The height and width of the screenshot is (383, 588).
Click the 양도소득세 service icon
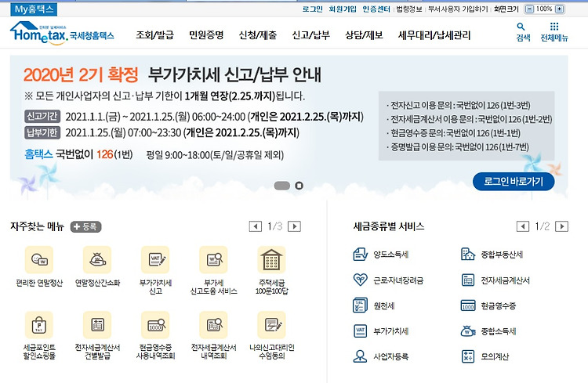[x=361, y=255]
